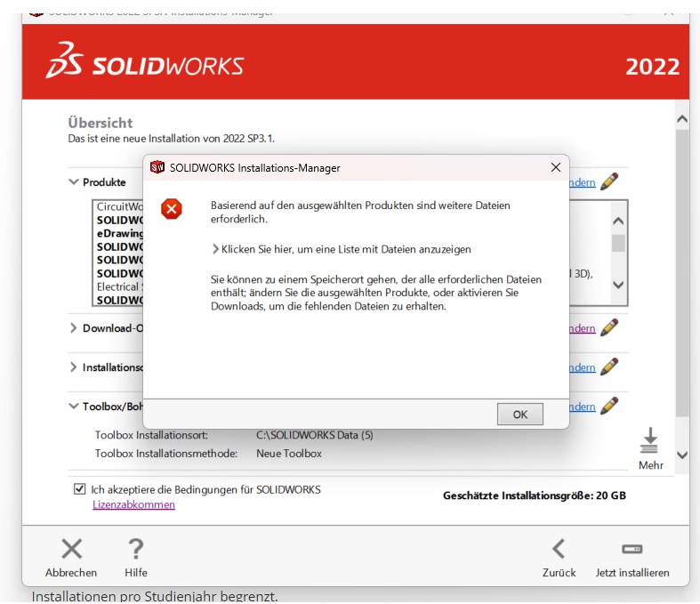
Task: Click OK in the error dialog
Action: pos(520,414)
